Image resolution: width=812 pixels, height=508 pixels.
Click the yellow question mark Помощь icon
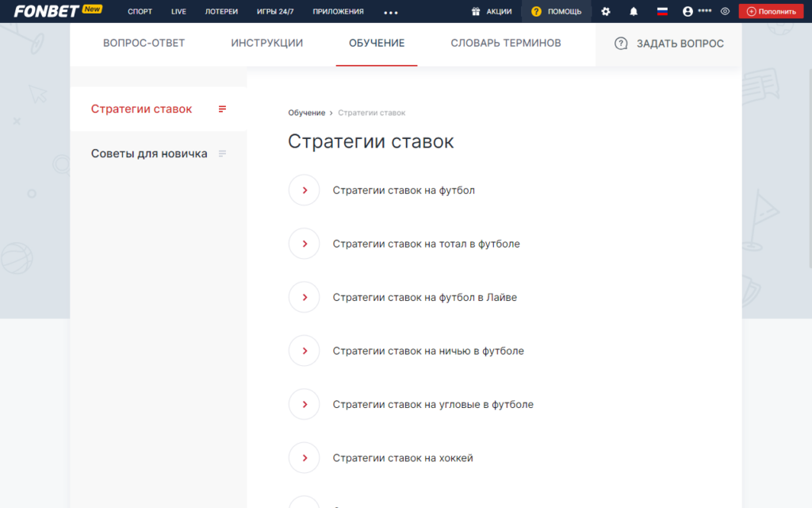[x=537, y=11]
